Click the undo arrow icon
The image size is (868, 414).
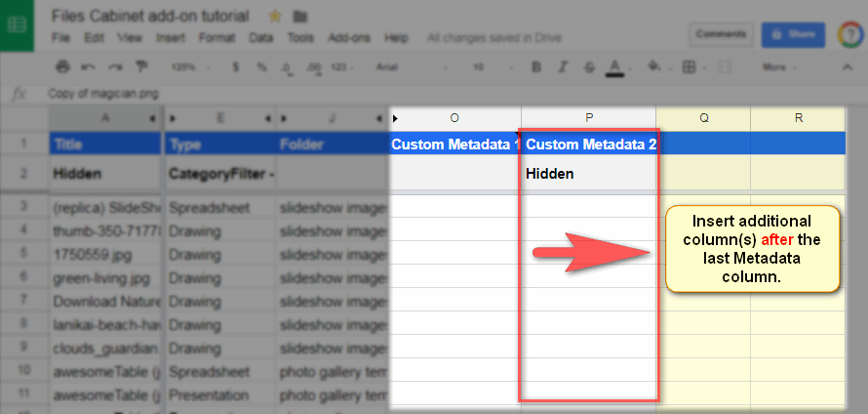click(x=89, y=67)
